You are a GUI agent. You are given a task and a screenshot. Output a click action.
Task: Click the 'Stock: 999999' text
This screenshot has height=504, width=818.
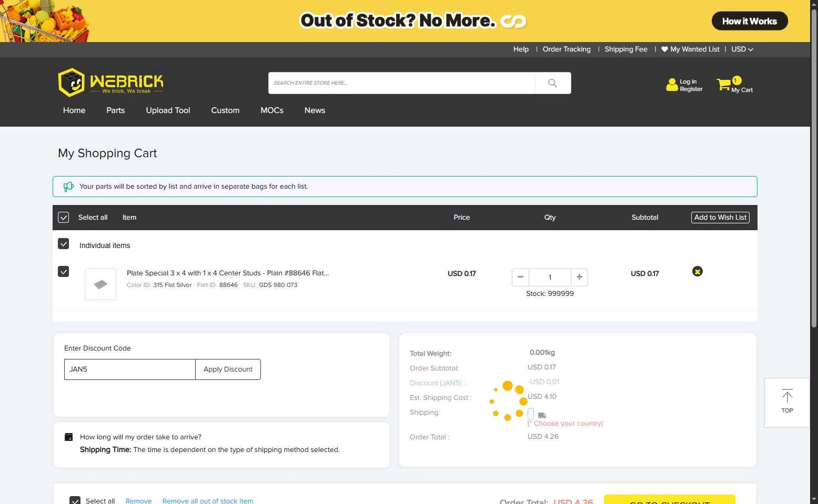550,294
